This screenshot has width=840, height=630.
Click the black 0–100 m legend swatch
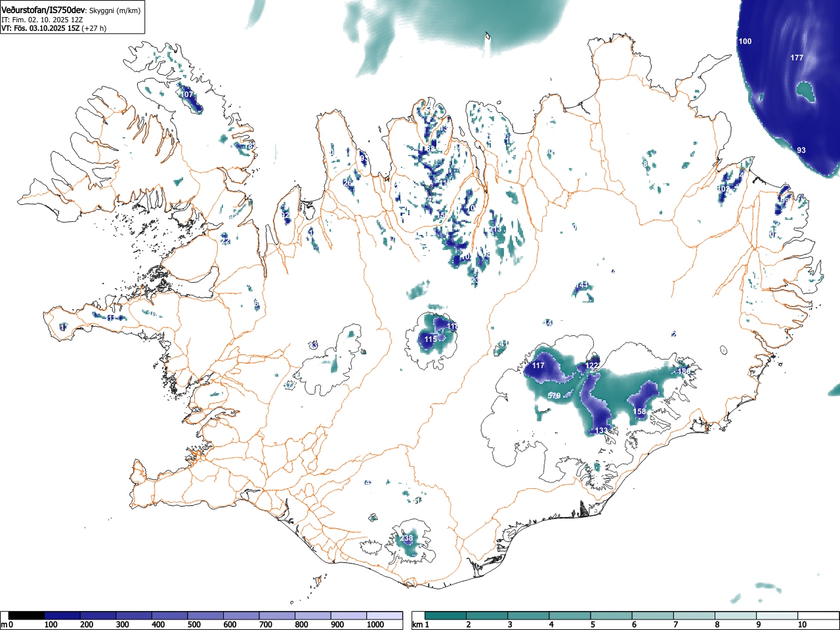(x=27, y=616)
